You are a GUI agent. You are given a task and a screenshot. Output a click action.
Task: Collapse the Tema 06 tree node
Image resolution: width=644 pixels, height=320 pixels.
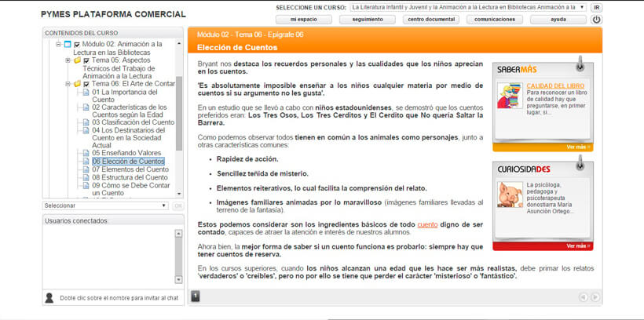[68, 84]
